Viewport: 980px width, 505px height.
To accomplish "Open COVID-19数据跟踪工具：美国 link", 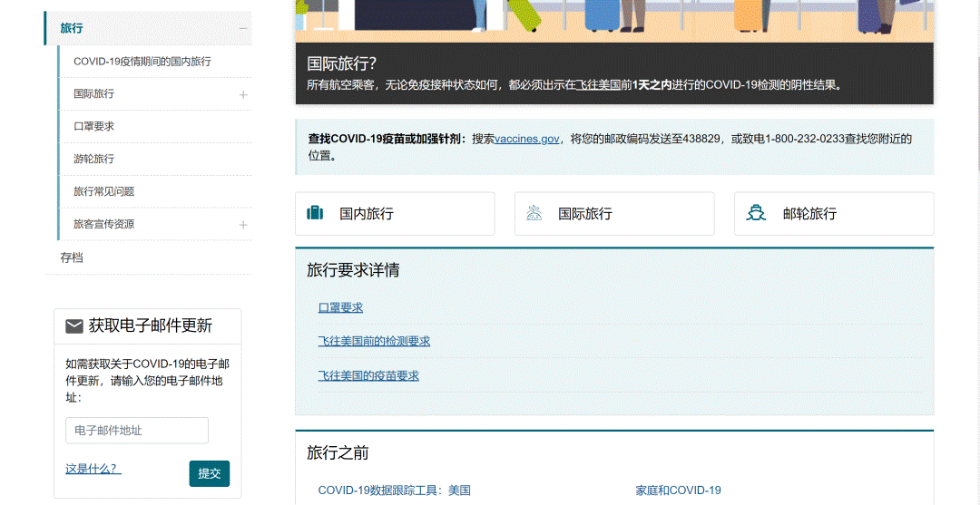I will pyautogui.click(x=394, y=490).
